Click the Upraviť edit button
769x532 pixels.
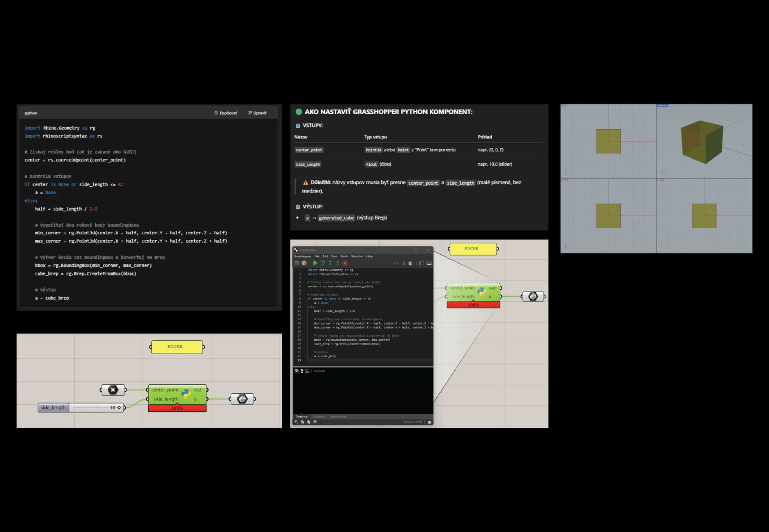pyautogui.click(x=258, y=113)
